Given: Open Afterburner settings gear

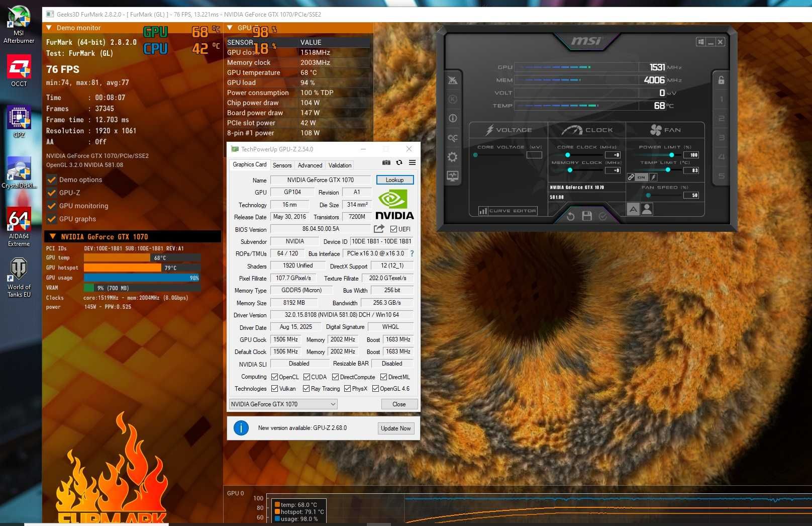Looking at the screenshot, I should pyautogui.click(x=453, y=157).
